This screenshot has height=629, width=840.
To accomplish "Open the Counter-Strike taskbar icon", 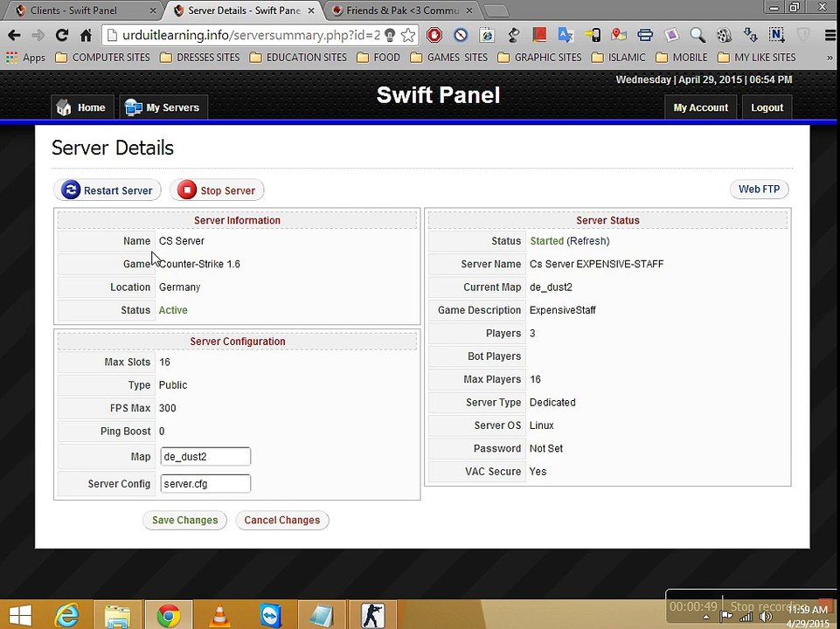I will [373, 615].
